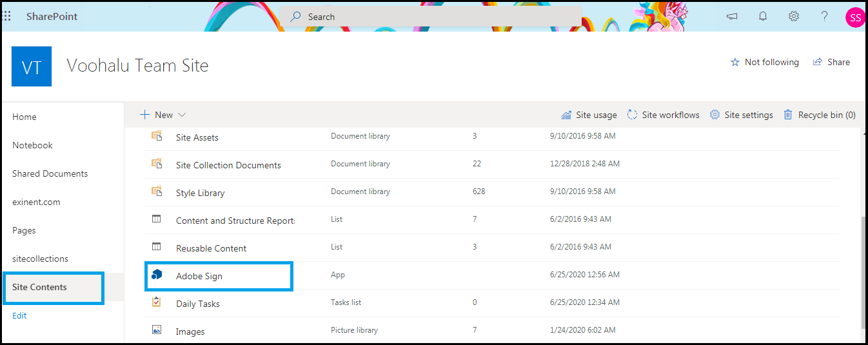Image resolution: width=868 pixels, height=345 pixels.
Task: Expand the New dropdown chevron
Action: pos(182,115)
